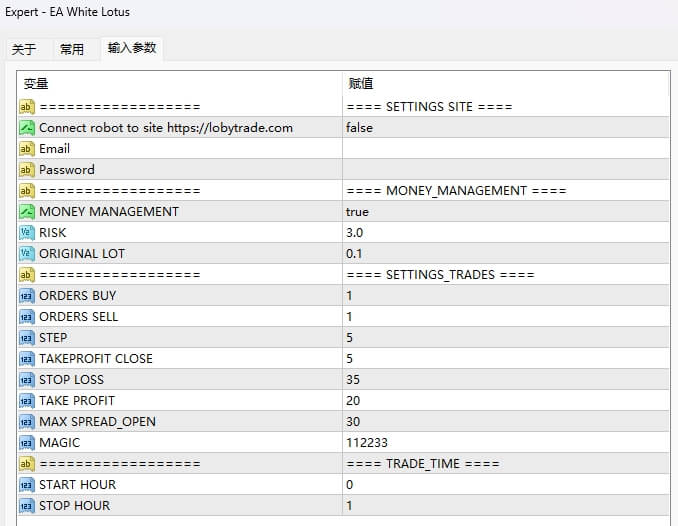Screen dimensions: 678x526
Task: Click the boolean icon beside MONEY MANAGEMENT
Action: pyautogui.click(x=27, y=212)
